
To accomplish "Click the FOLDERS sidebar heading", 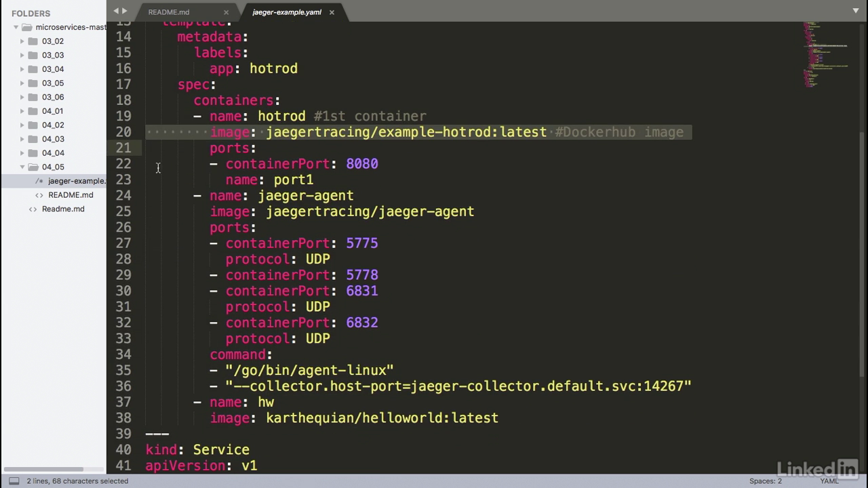I will click(31, 14).
